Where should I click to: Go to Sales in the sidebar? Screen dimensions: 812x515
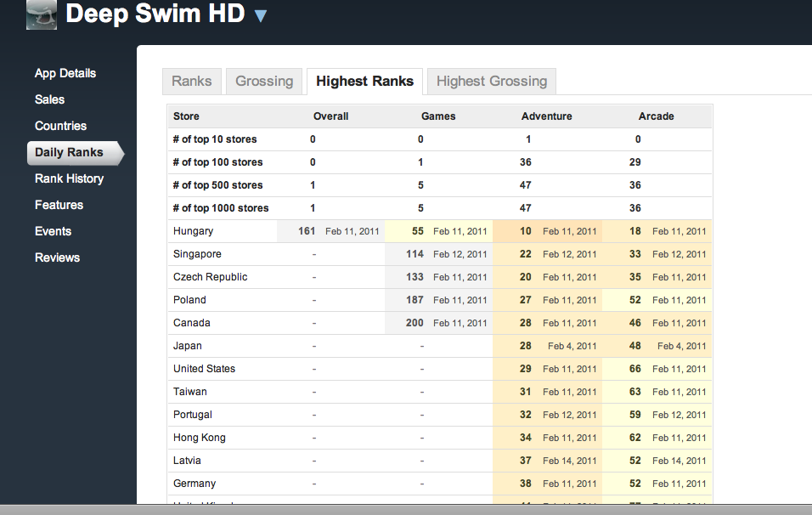50,99
